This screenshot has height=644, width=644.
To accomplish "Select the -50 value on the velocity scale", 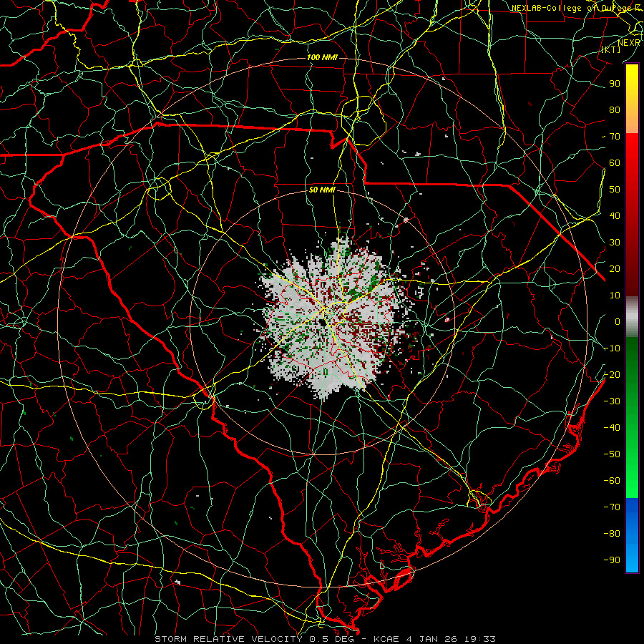I will 612,454.
